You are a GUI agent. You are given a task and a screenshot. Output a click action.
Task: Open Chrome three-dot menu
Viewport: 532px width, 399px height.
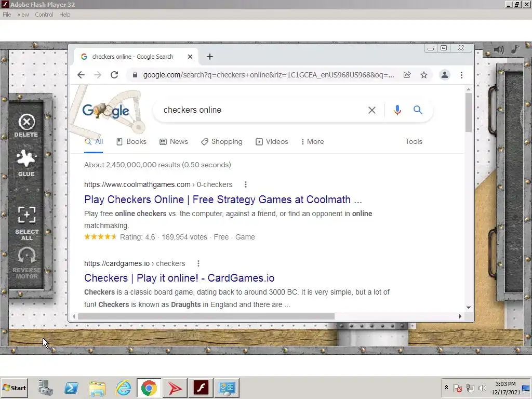pyautogui.click(x=461, y=75)
